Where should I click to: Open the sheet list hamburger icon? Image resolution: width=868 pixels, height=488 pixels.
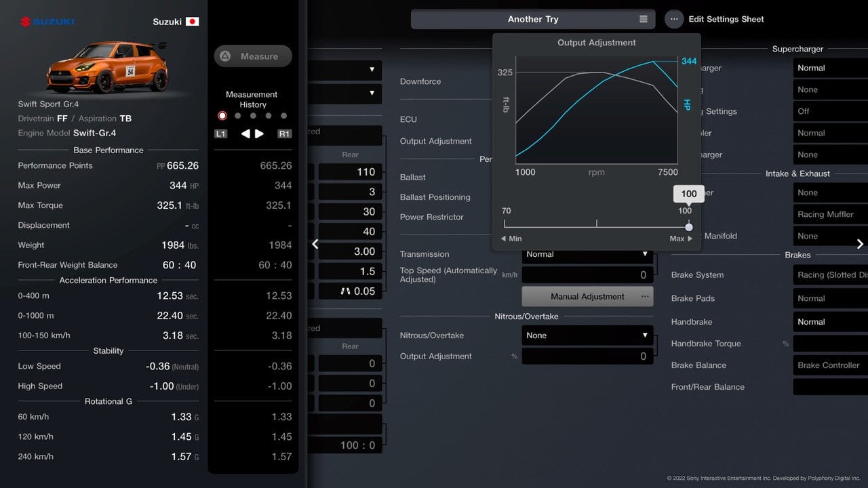click(x=644, y=19)
